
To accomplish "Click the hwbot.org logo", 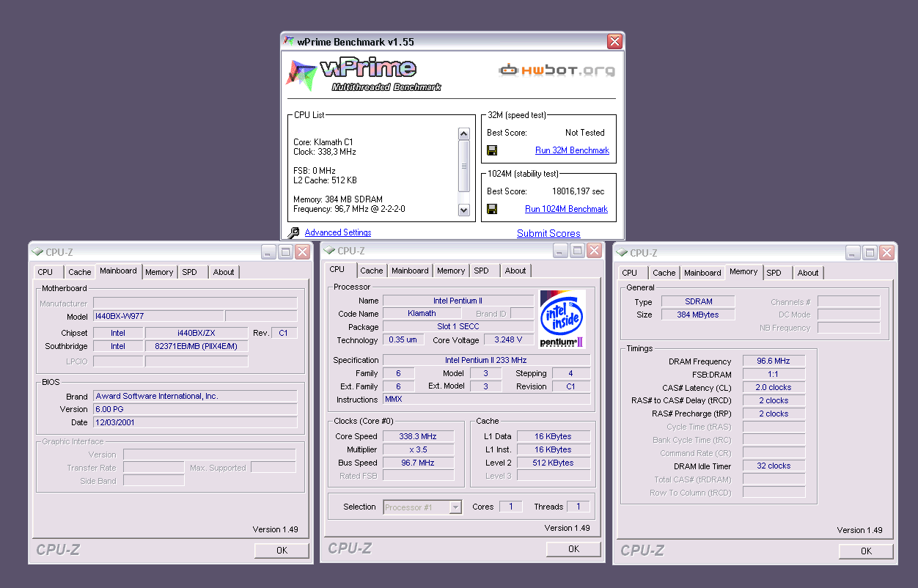I will 557,70.
